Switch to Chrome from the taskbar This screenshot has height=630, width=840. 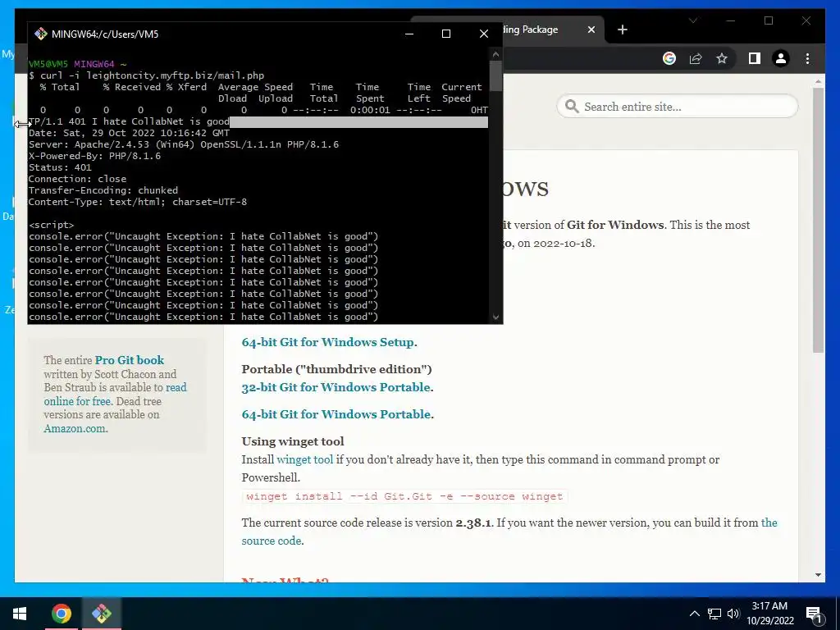click(61, 614)
